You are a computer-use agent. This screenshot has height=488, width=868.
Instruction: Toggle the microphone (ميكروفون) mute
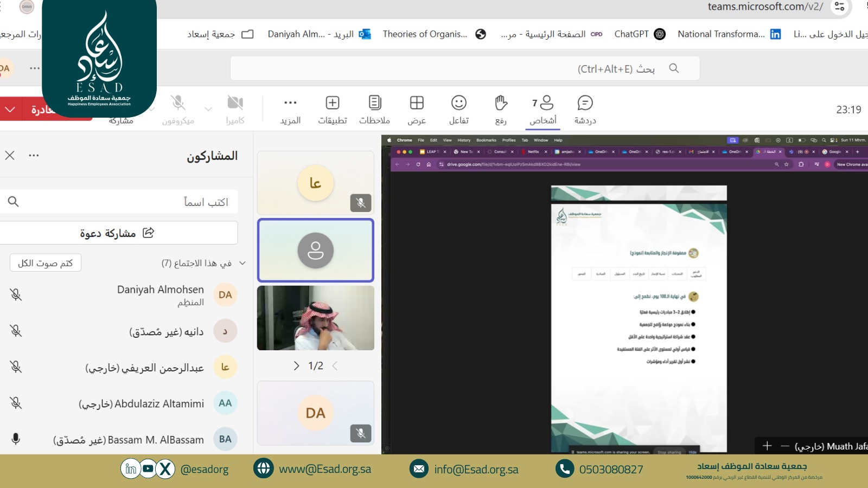tap(178, 103)
